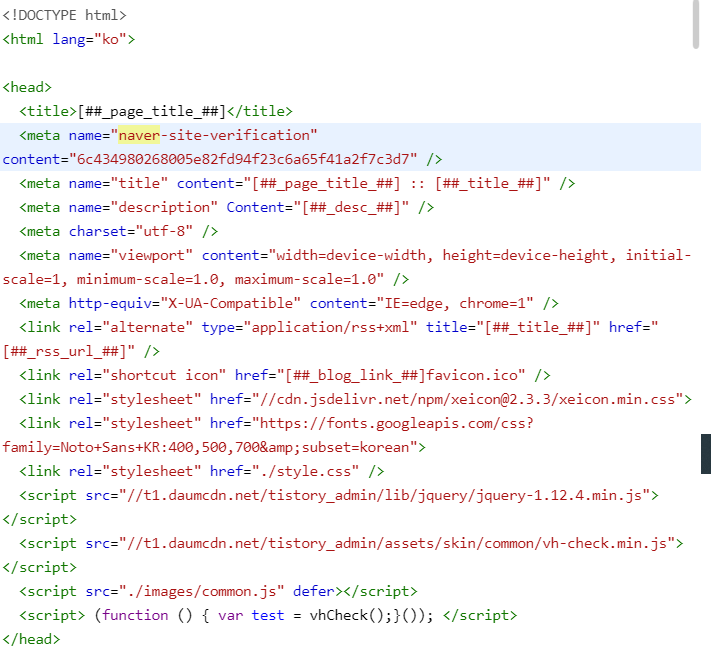Image resolution: width=711 pixels, height=658 pixels.
Task: Click the "X-UA-Compatible" http-equiv value
Action: [230, 303]
